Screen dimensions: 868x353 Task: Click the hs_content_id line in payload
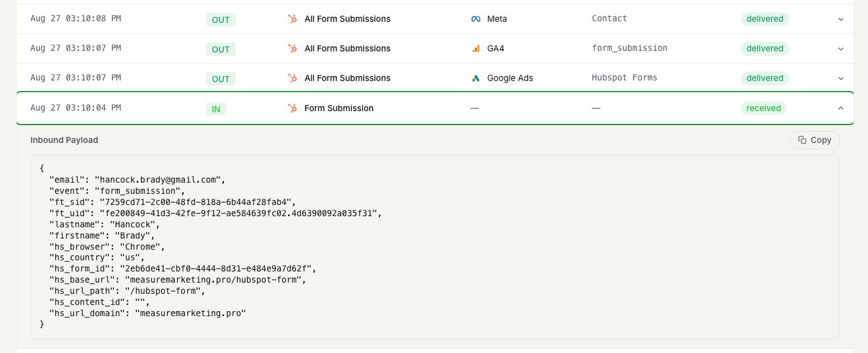coord(100,302)
